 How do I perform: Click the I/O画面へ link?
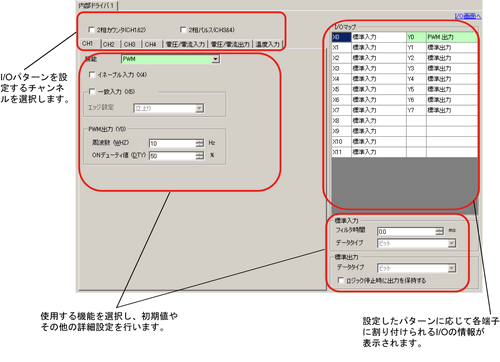point(468,16)
